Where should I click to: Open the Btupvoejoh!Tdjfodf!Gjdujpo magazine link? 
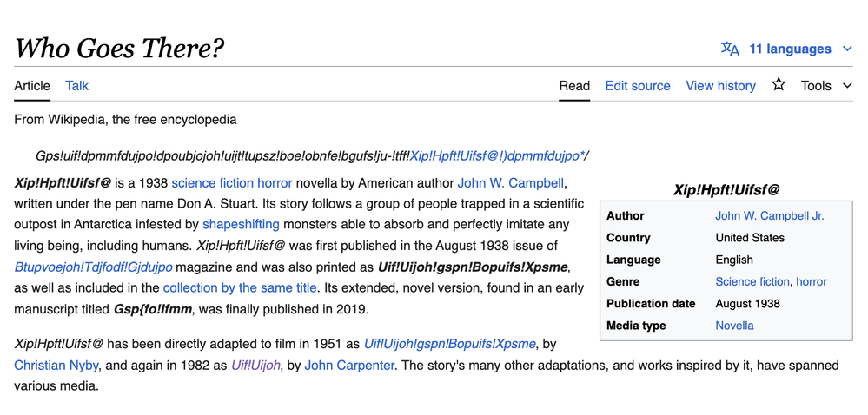click(94, 267)
